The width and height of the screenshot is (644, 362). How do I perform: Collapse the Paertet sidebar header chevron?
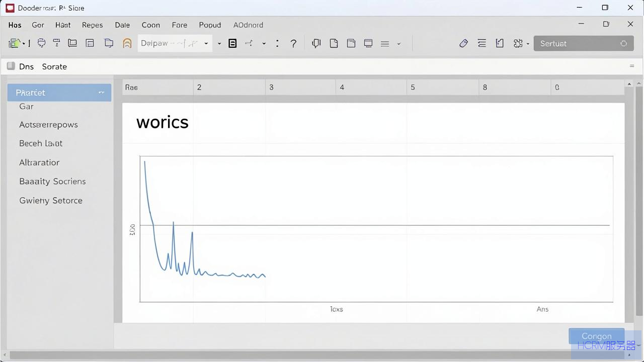101,93
